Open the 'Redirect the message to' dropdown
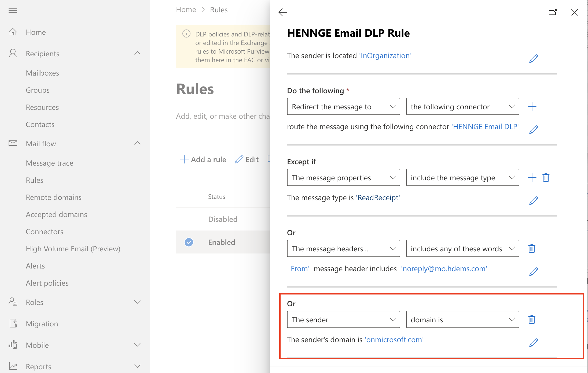This screenshot has height=373, width=588. (343, 106)
